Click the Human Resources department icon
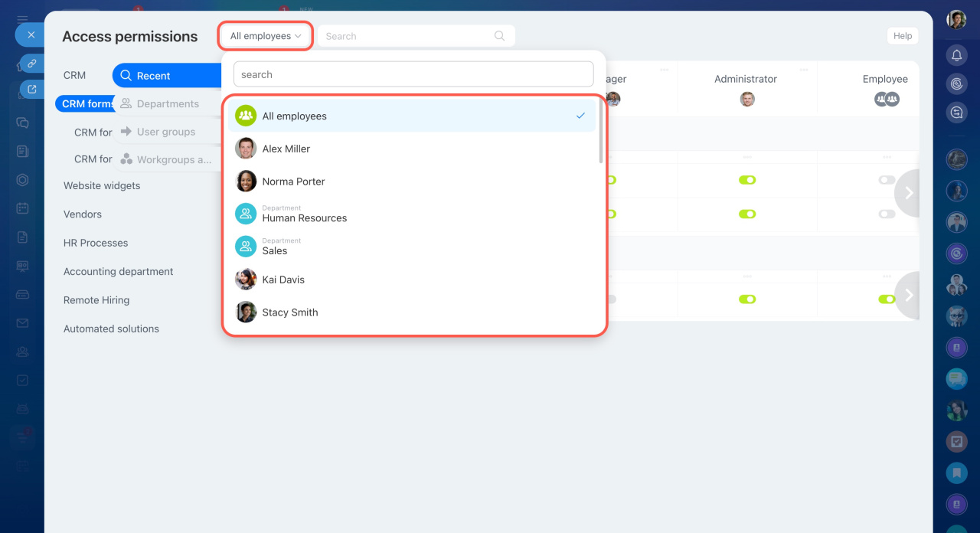980x533 pixels. 246,214
